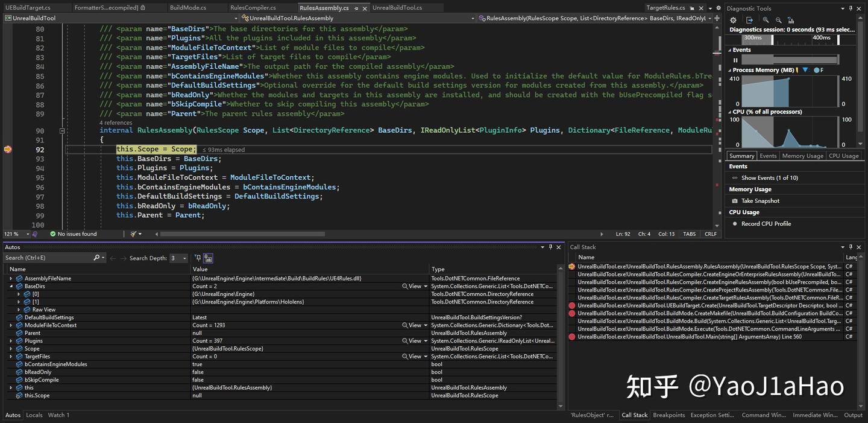Click the navigate-forward arrow in the editor status bar
868x423 pixels.
tap(601, 234)
